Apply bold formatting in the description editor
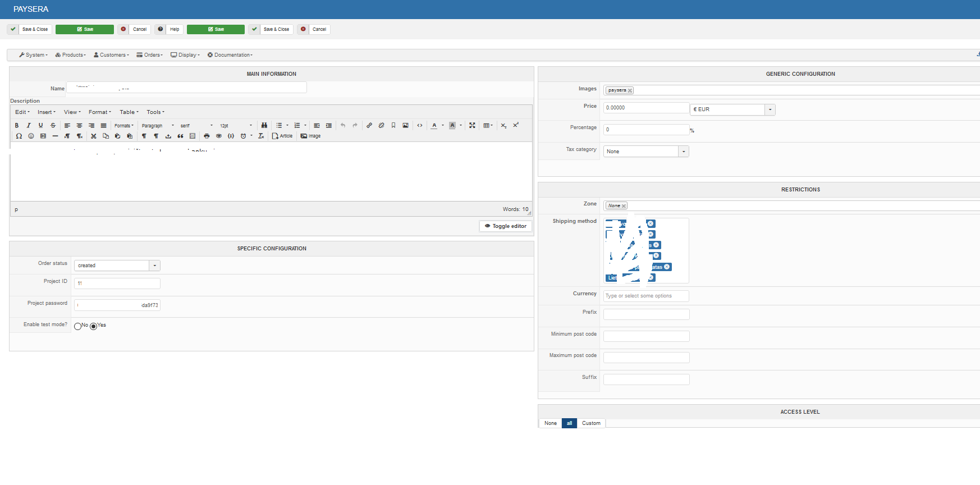The height and width of the screenshot is (485, 980). click(x=17, y=126)
